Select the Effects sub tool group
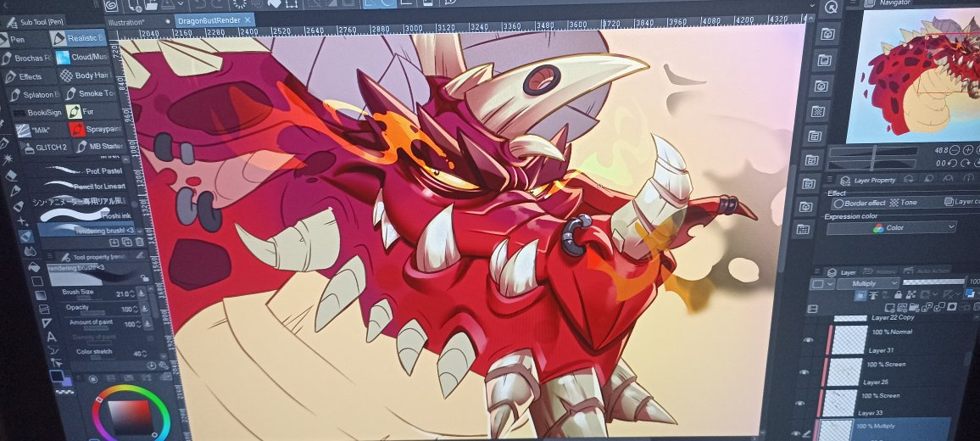The image size is (980, 441). pos(30,76)
